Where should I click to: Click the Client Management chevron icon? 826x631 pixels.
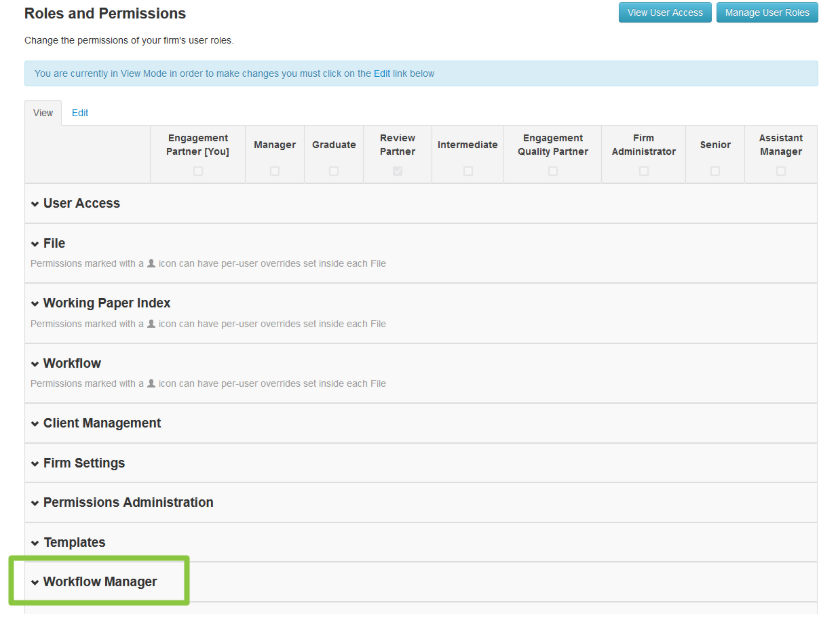pyautogui.click(x=35, y=424)
